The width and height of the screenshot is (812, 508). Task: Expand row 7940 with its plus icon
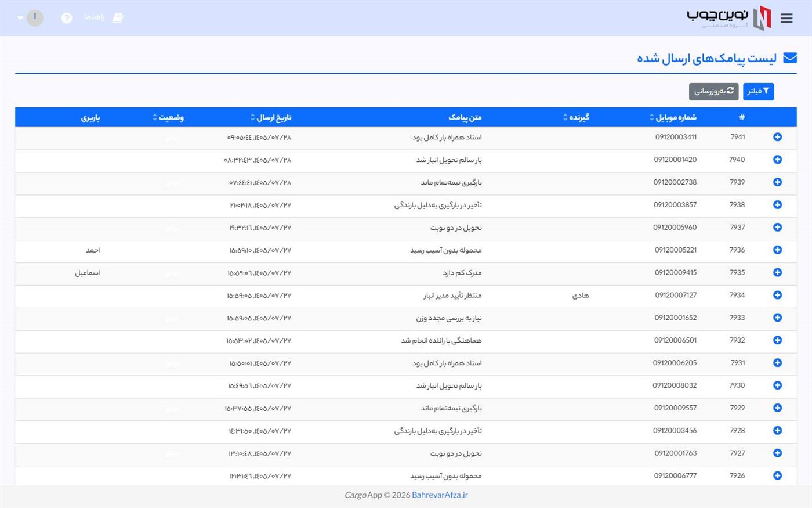(777, 160)
